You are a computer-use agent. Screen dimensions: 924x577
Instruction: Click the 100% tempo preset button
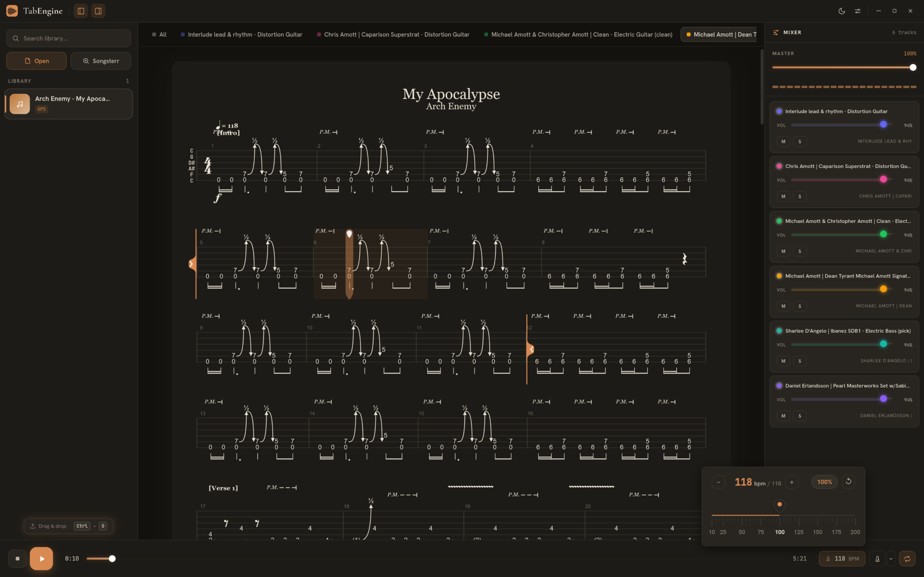824,482
